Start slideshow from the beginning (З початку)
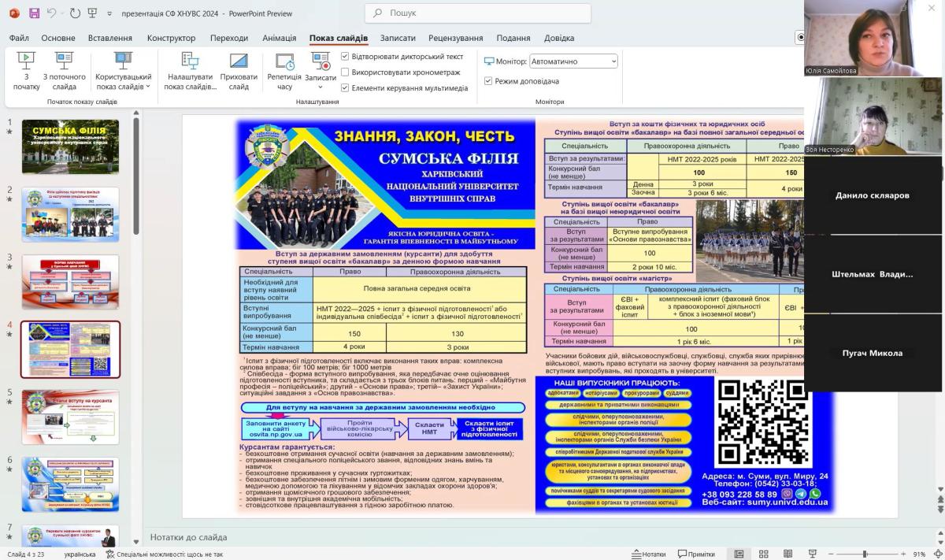The height and width of the screenshot is (560, 945). point(26,71)
